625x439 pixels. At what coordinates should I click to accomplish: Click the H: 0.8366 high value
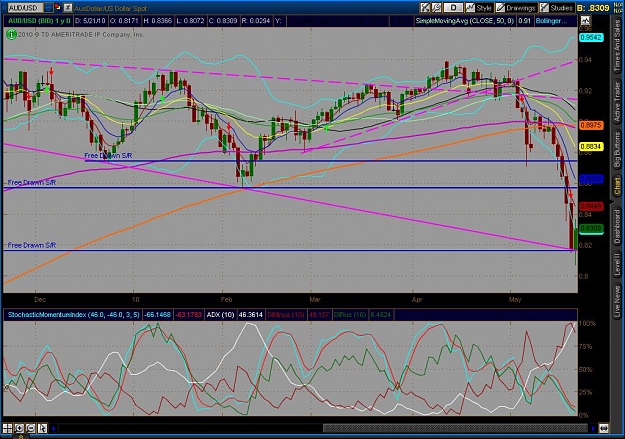(157, 21)
